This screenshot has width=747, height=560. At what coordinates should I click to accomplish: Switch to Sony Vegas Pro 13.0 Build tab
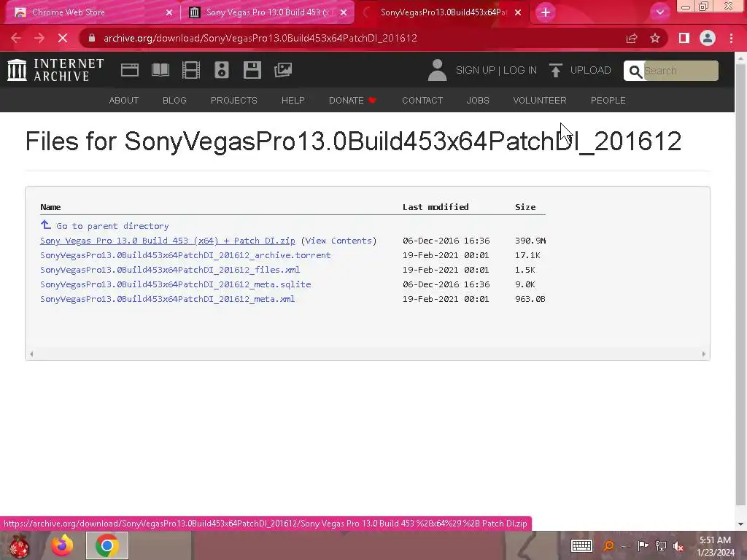[x=268, y=12]
